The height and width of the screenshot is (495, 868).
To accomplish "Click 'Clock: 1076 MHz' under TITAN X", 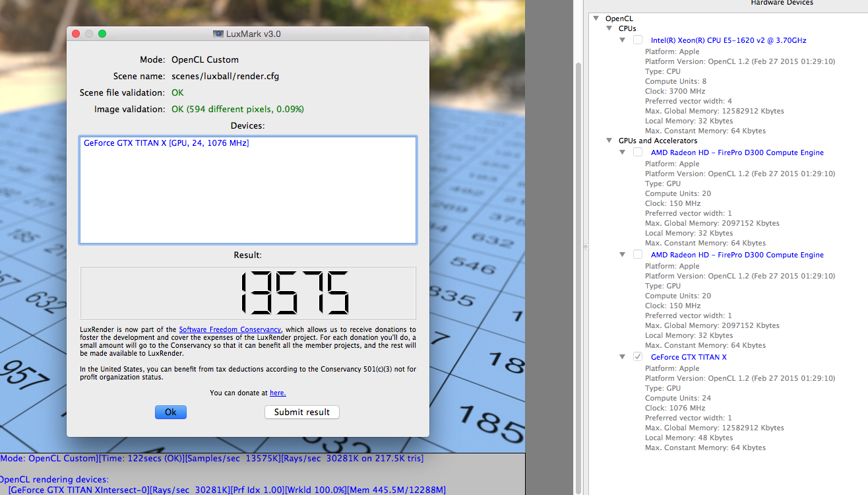I will (x=675, y=408).
